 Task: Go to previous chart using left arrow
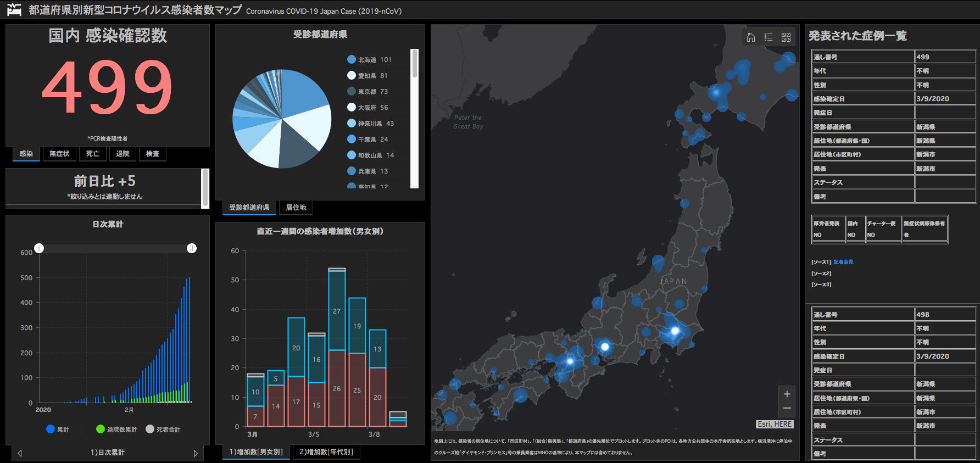tap(20, 453)
